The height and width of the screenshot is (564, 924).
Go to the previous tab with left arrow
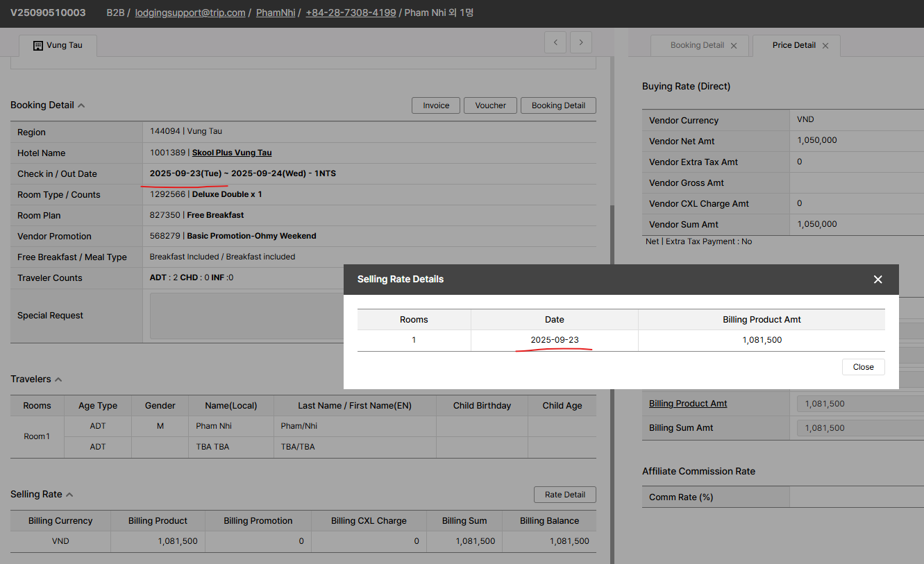point(555,42)
